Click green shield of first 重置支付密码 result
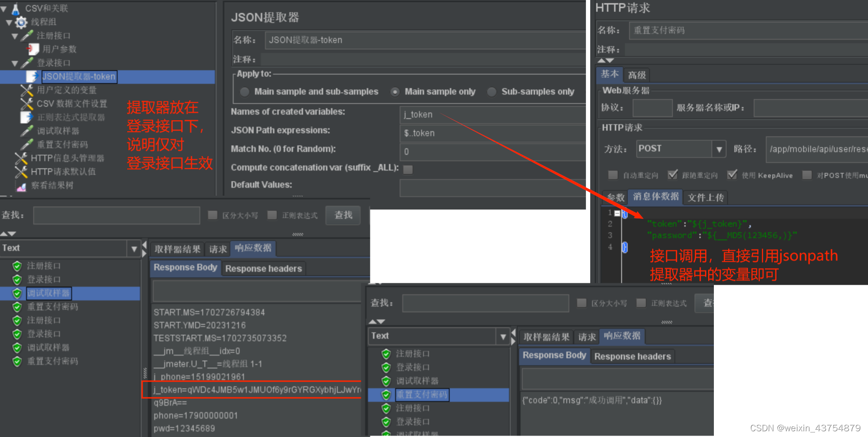The image size is (868, 437). (17, 307)
